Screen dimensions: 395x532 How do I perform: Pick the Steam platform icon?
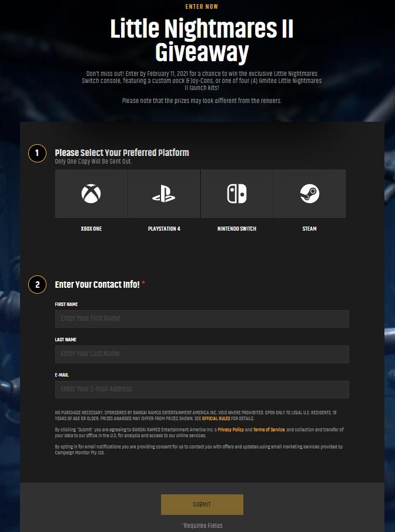[310, 194]
